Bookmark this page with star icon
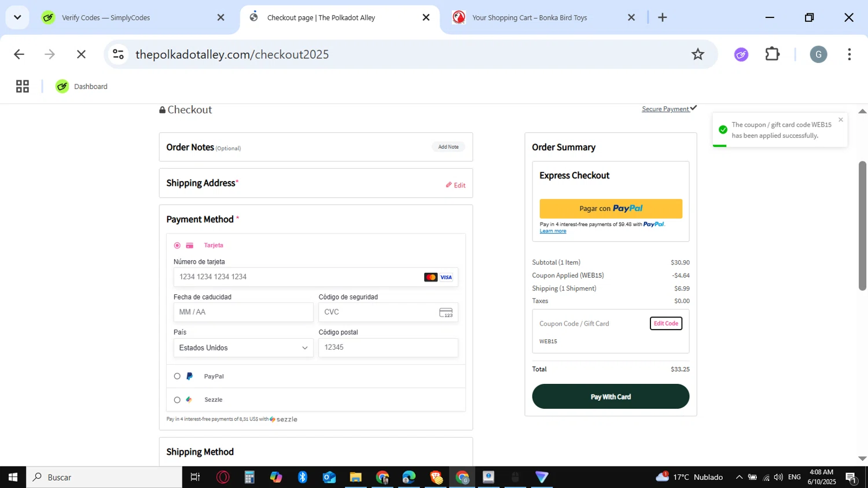The height and width of the screenshot is (488, 868). (x=698, y=54)
